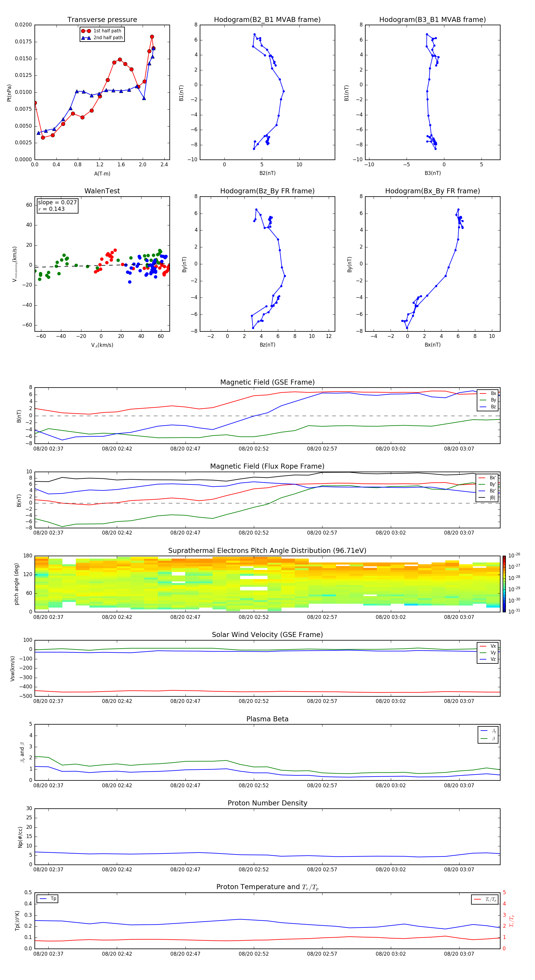Click 08/20 02:37 under Magnetic Field GSE

pos(48,449)
